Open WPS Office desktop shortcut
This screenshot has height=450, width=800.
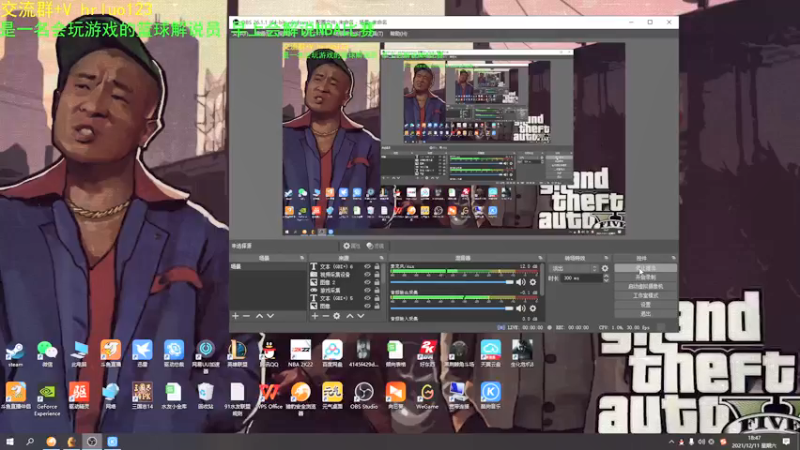[269, 396]
